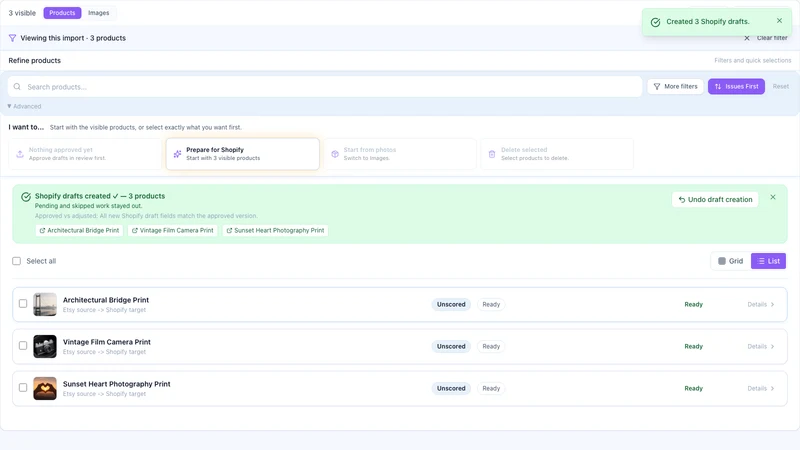
Task: Select the Vintage Film Camera Print checkbox
Action: pyautogui.click(x=23, y=345)
